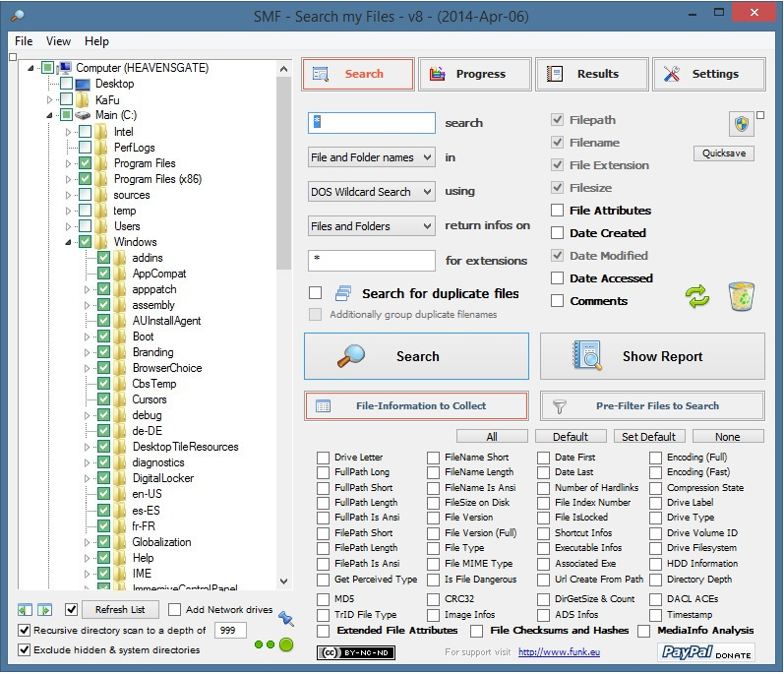Click the right green arrow panel icon
Screen dimensions: 784x674
(x=44, y=610)
